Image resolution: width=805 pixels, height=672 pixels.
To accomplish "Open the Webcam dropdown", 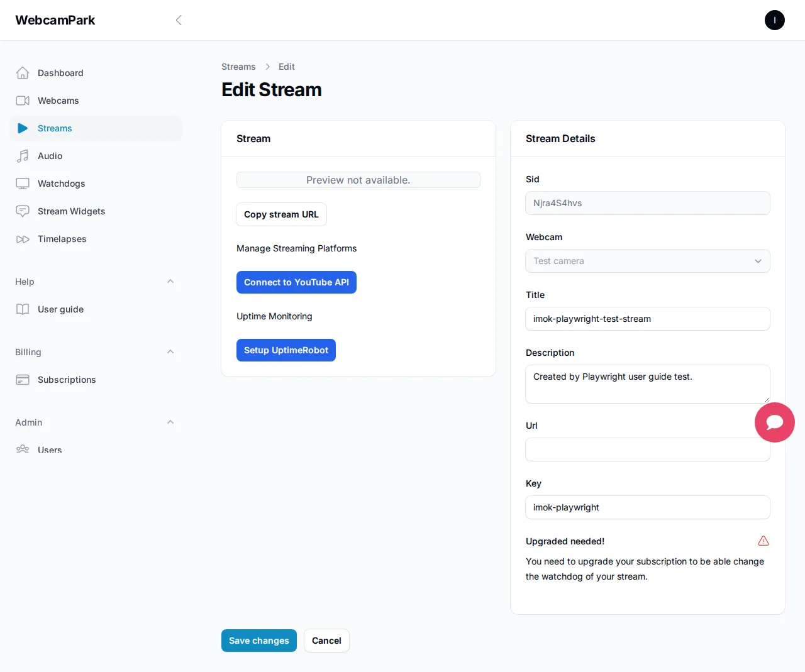I will coord(647,261).
